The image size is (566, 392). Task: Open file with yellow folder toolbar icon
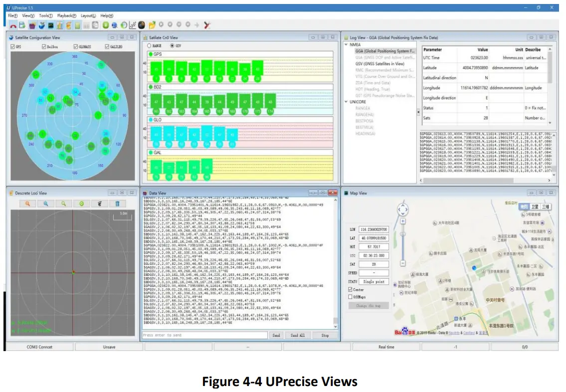coord(152,25)
